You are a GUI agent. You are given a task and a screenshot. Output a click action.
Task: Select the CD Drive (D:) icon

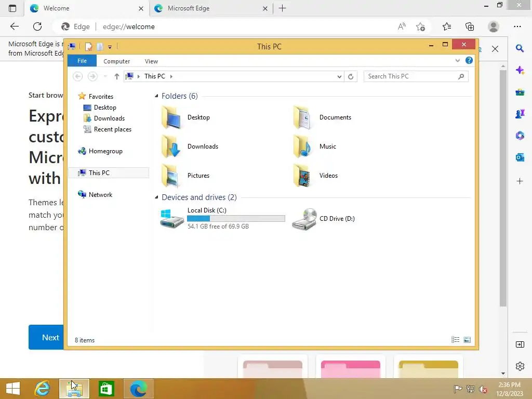(304, 219)
